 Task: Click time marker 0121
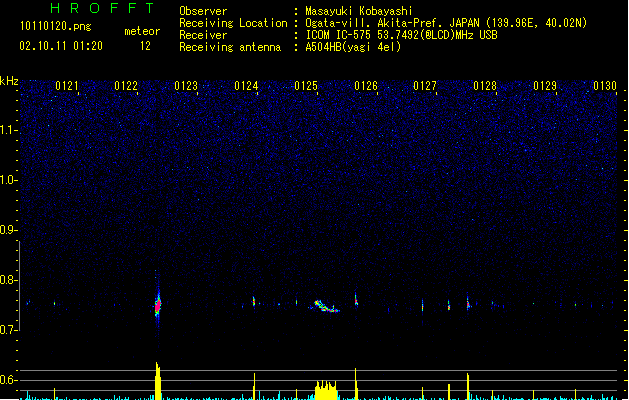[x=67, y=86]
